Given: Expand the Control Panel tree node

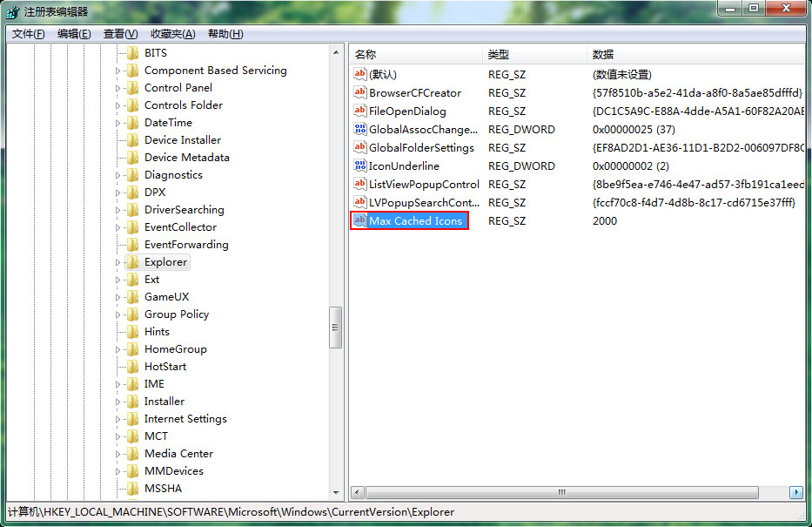Looking at the screenshot, I should pyautogui.click(x=118, y=88).
